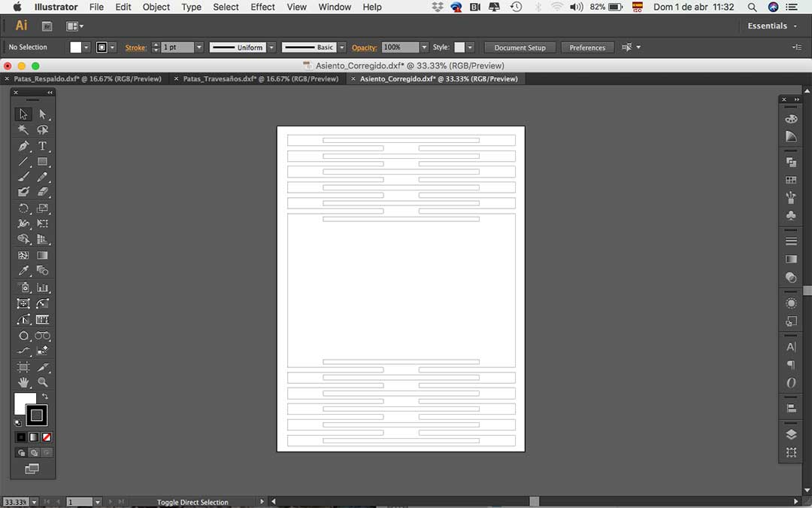Select the Lasso tool
This screenshot has height=508, width=812.
[42, 129]
